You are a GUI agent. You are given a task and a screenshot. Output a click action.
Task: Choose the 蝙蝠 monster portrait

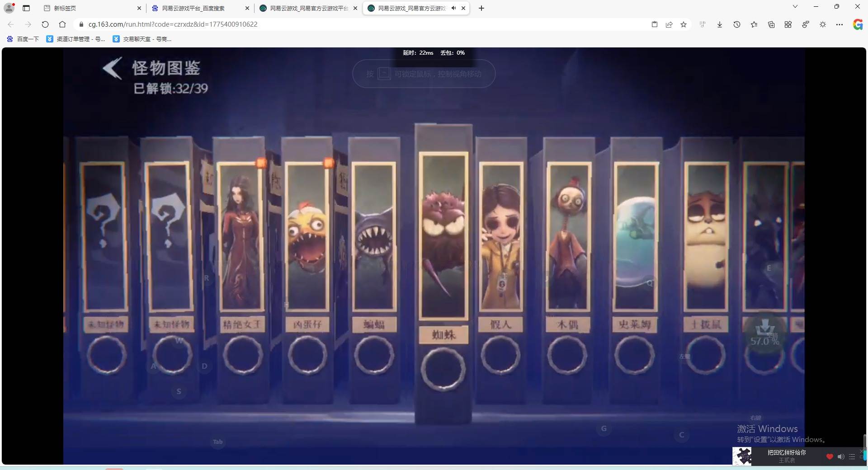(x=373, y=236)
